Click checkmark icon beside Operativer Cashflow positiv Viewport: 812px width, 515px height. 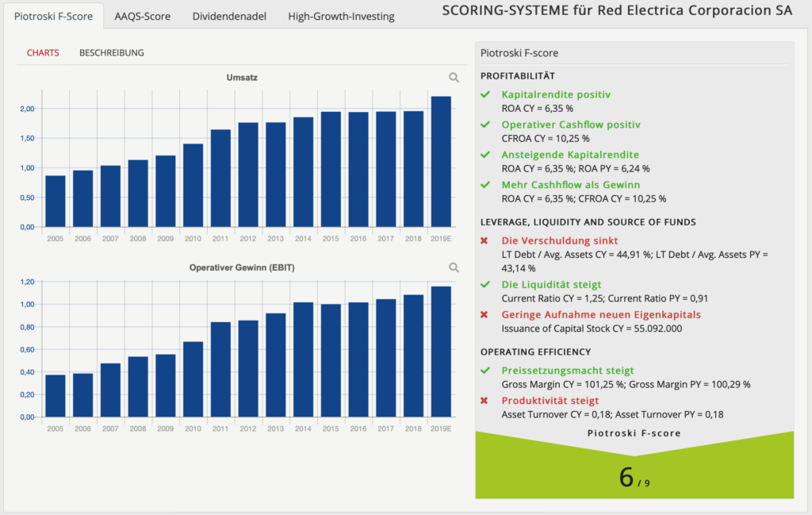[x=485, y=125]
